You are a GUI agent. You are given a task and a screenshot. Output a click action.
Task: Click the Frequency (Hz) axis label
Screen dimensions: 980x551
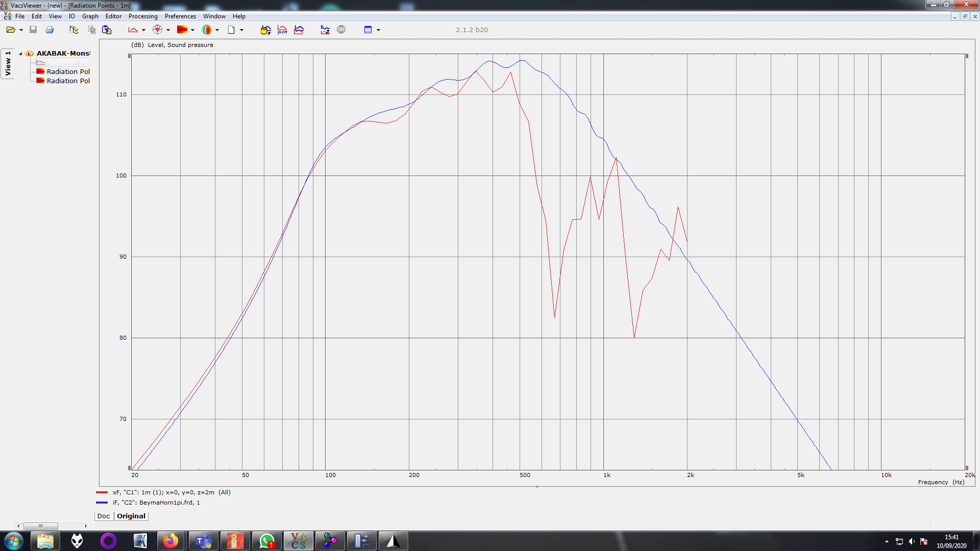(941, 482)
